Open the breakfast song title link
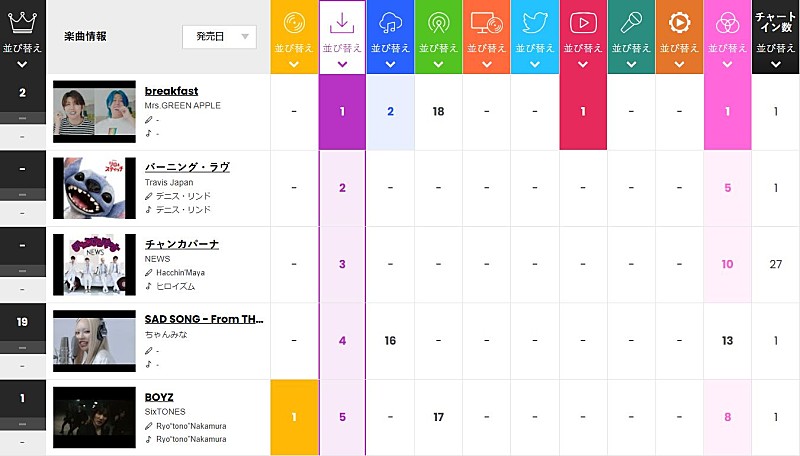The height and width of the screenshot is (456, 800). (171, 91)
